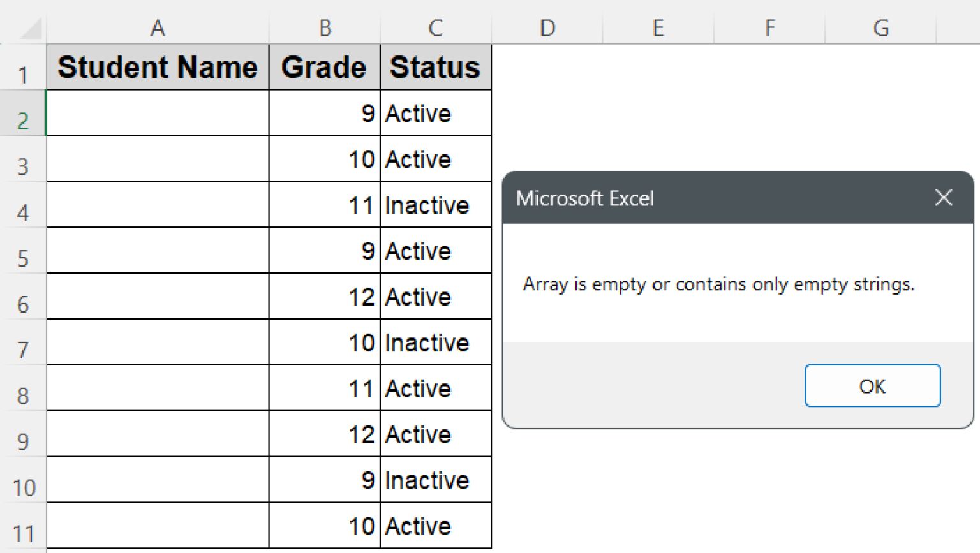Select the Inactive status cell in row 4
980x553 pixels.
[x=435, y=205]
